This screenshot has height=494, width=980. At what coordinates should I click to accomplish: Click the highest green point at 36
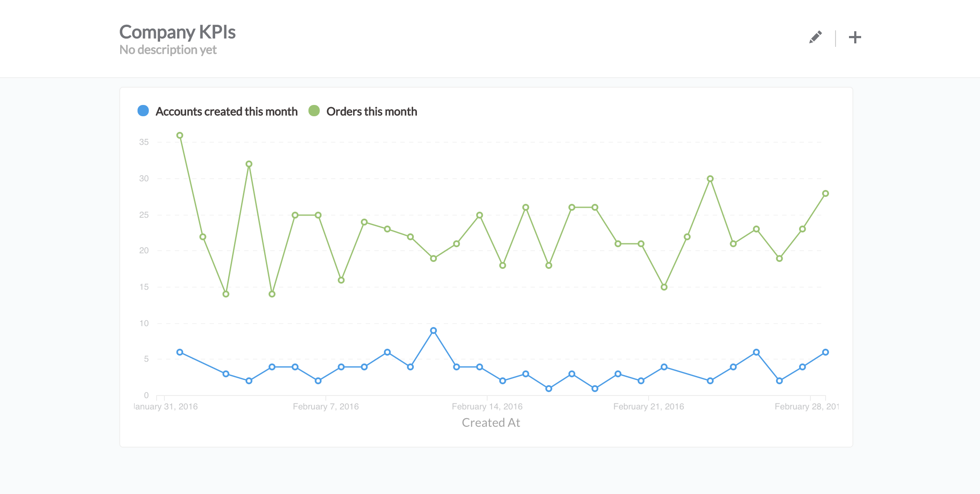point(180,135)
